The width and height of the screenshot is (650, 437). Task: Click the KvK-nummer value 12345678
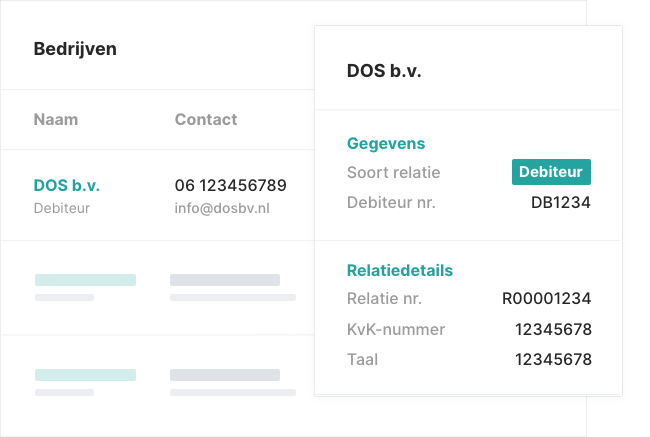coord(553,329)
